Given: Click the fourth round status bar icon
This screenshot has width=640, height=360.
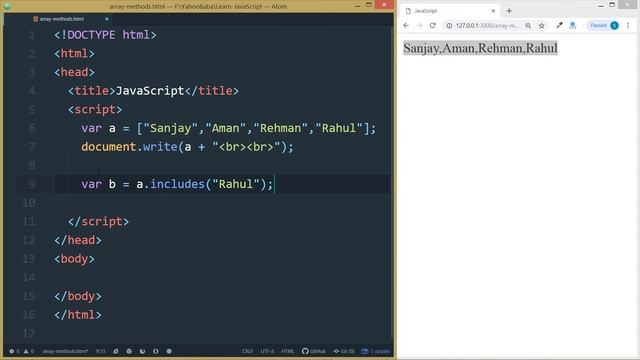Looking at the screenshot, I should point(156,351).
